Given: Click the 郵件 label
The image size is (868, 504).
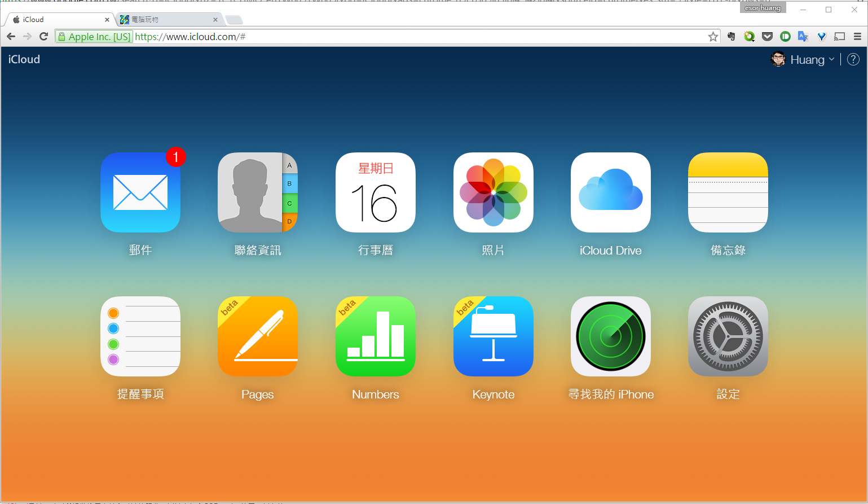Looking at the screenshot, I should click(x=140, y=250).
